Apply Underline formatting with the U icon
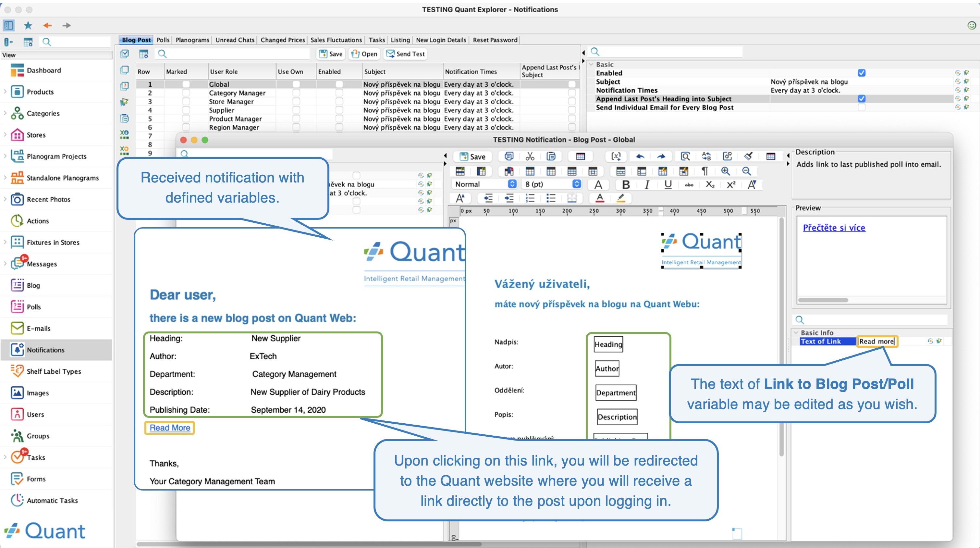This screenshot has height=548, width=980. pyautogui.click(x=668, y=185)
